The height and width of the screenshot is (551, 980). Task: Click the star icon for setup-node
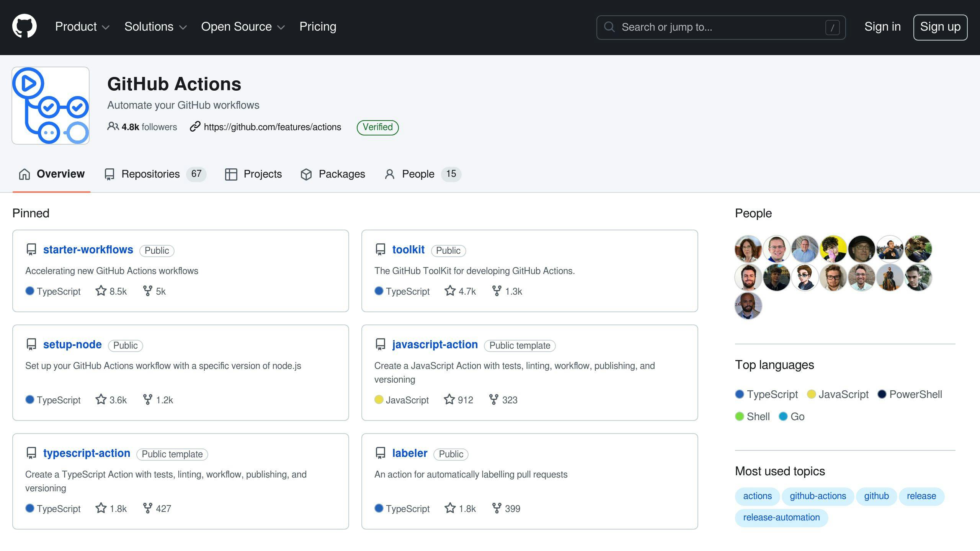(101, 399)
